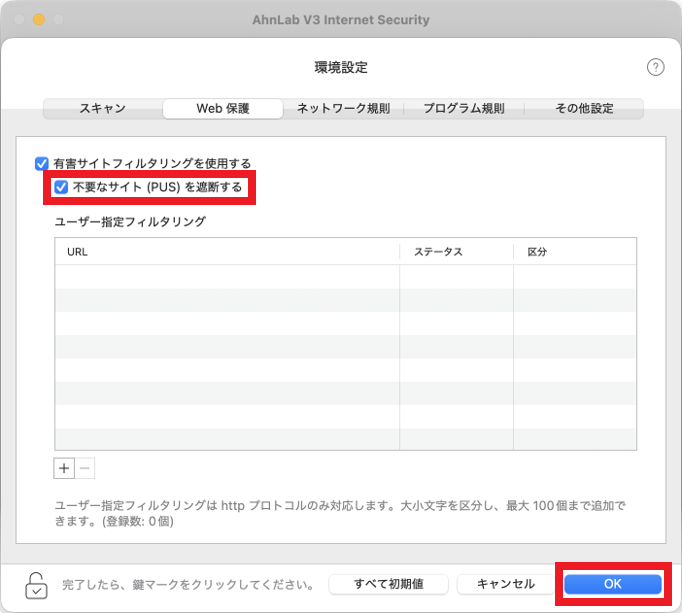Switch to the スキャン tab
The height and width of the screenshot is (613, 682).
point(103,108)
